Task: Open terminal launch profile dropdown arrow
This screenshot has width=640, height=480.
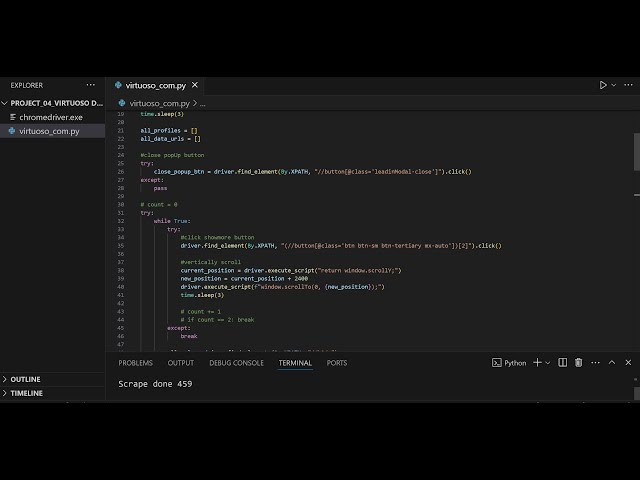Action: 548,363
